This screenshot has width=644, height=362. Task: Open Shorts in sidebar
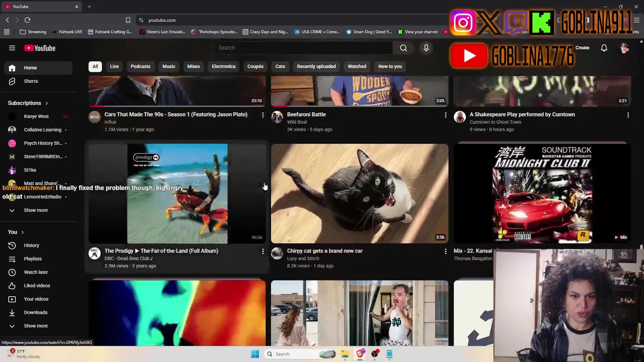[x=39, y=81]
